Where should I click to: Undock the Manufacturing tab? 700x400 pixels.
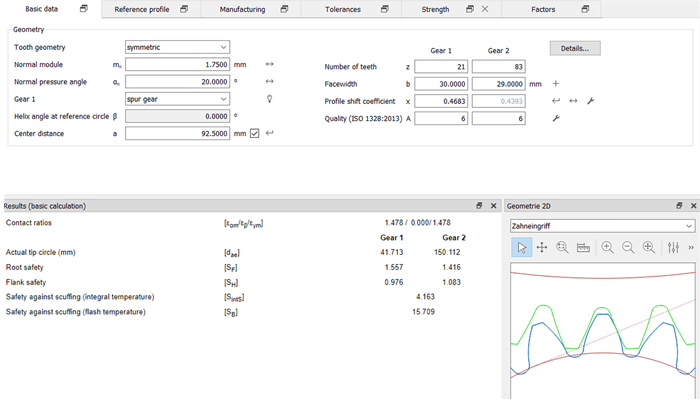point(284,9)
